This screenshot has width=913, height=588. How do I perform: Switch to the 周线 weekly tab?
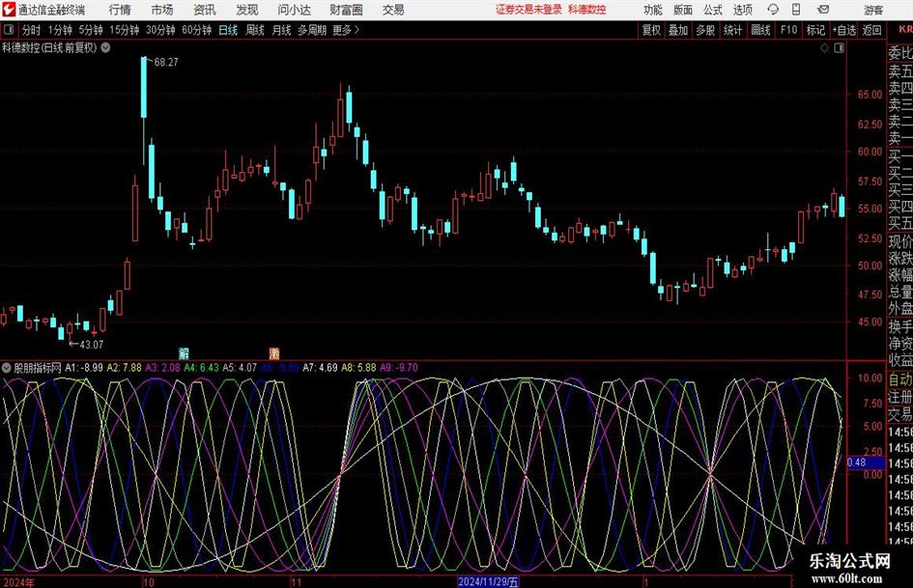[255, 30]
